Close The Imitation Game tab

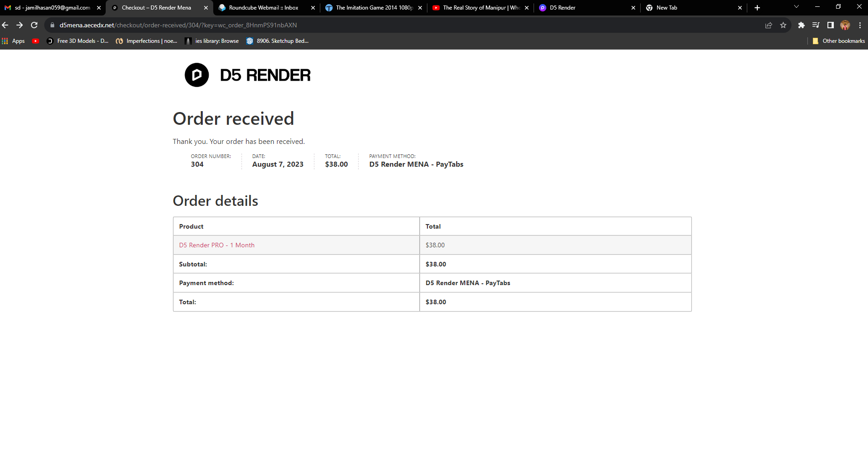click(420, 8)
